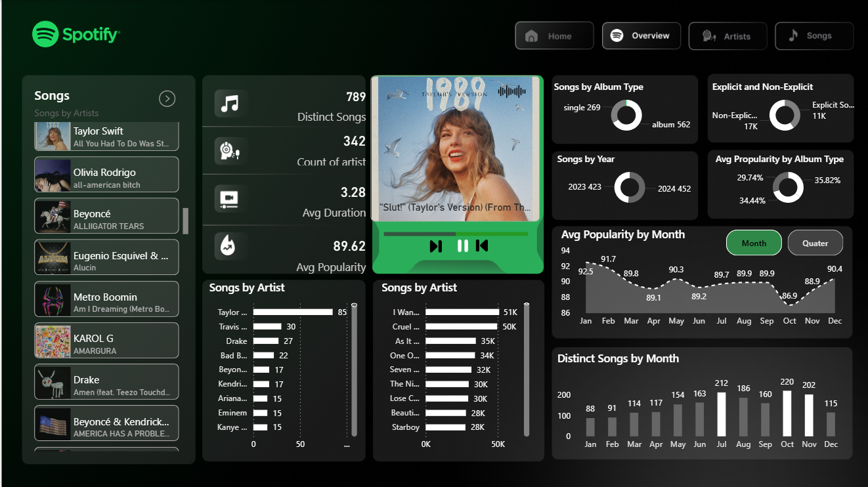
Task: Click the Spotify icon in Overview button
Action: coord(617,36)
